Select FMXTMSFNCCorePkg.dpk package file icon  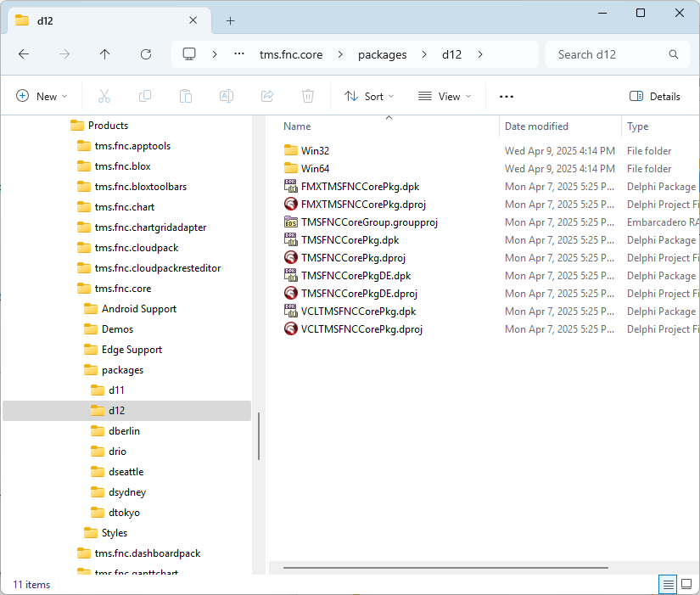tap(291, 186)
